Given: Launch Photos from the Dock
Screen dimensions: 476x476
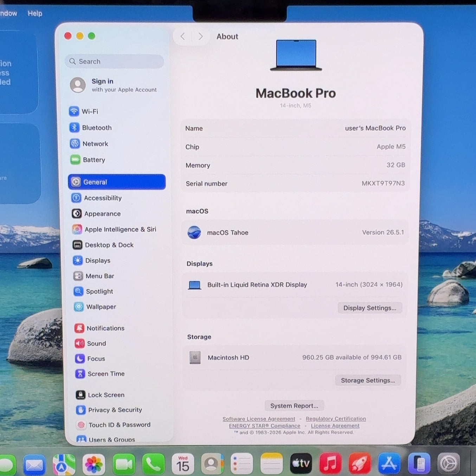Looking at the screenshot, I should pyautogui.click(x=94, y=464).
